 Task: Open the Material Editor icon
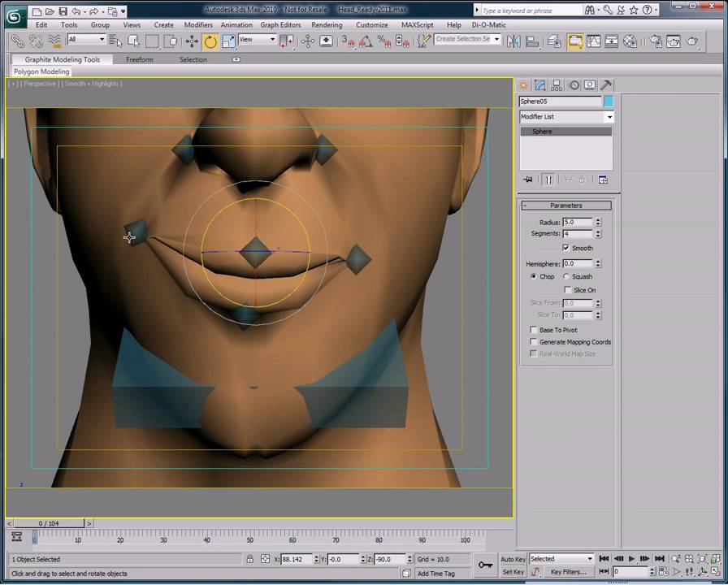tap(630, 41)
